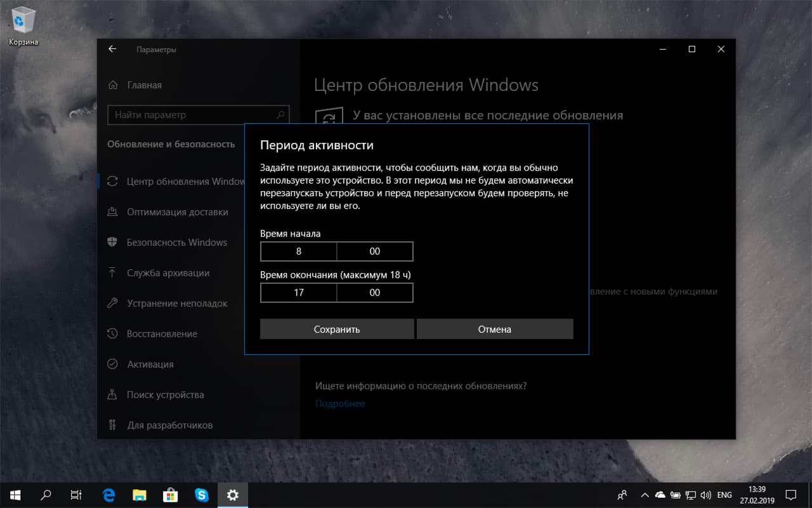Select the start hour field showing 8
The height and width of the screenshot is (508, 812).
coord(298,251)
